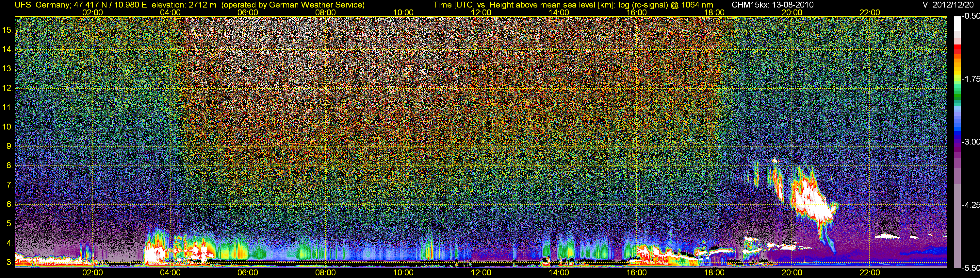Screen dimensions: 980x278
Task: Click the -0.50 color scale value
Action: (971, 16)
